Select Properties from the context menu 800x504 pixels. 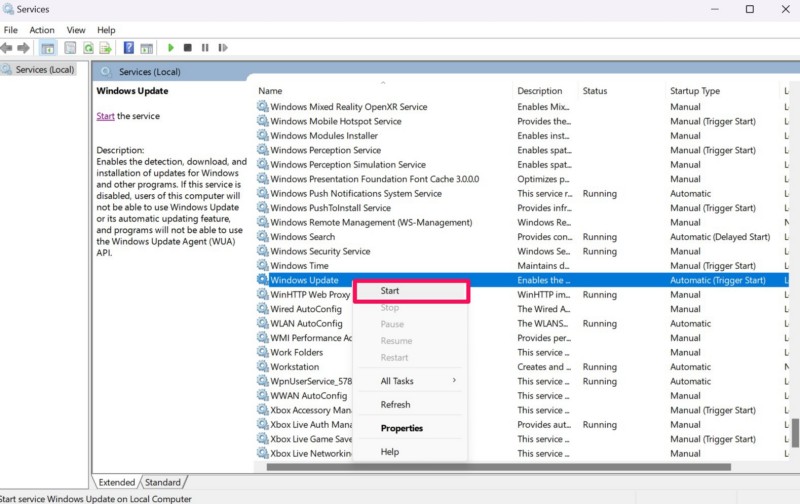click(x=402, y=428)
